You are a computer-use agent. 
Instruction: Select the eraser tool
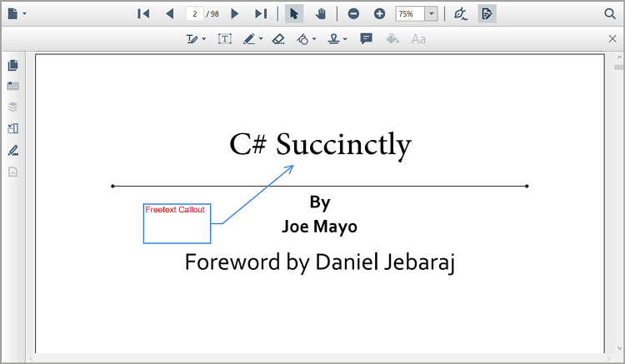(278, 39)
